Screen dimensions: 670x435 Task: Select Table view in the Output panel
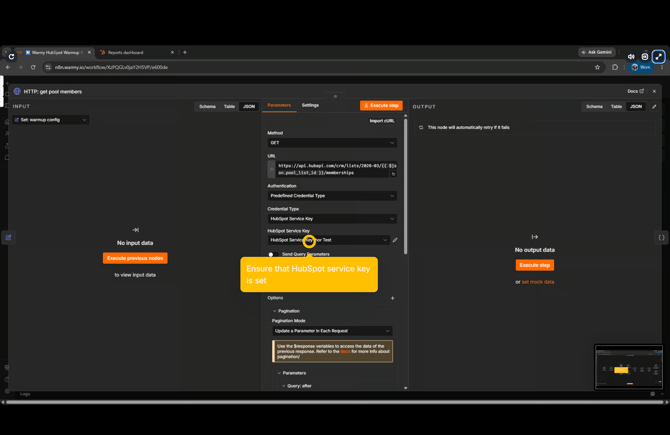[x=616, y=106]
